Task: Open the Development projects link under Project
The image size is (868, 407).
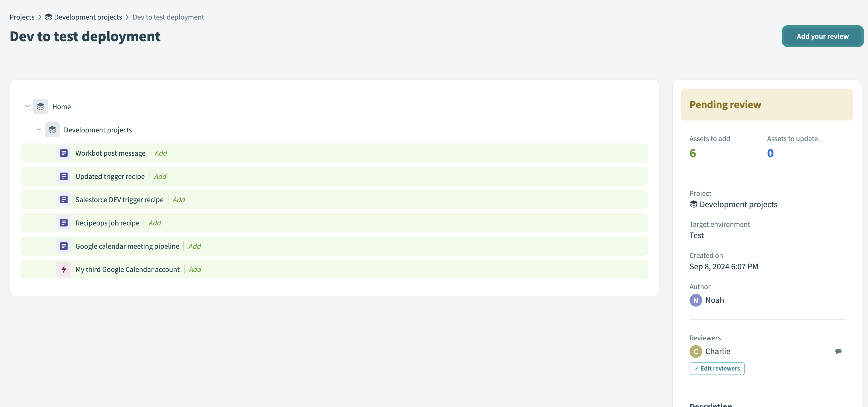Action: tap(738, 204)
